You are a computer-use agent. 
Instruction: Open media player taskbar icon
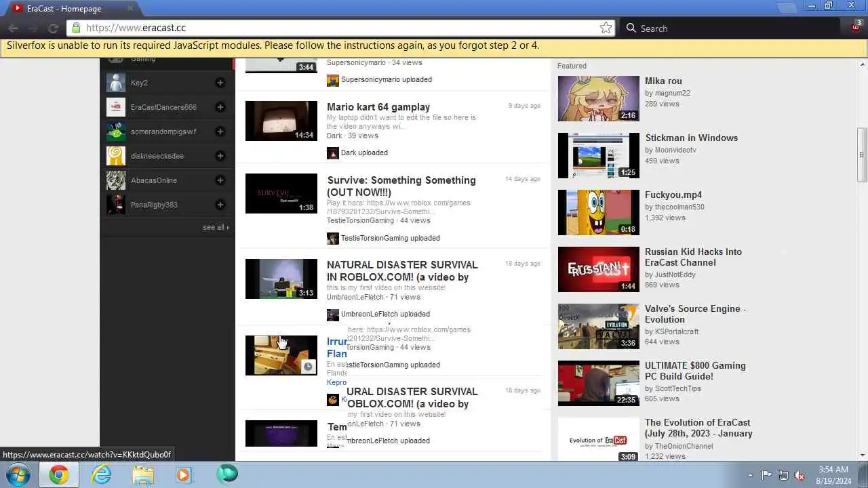click(184, 474)
